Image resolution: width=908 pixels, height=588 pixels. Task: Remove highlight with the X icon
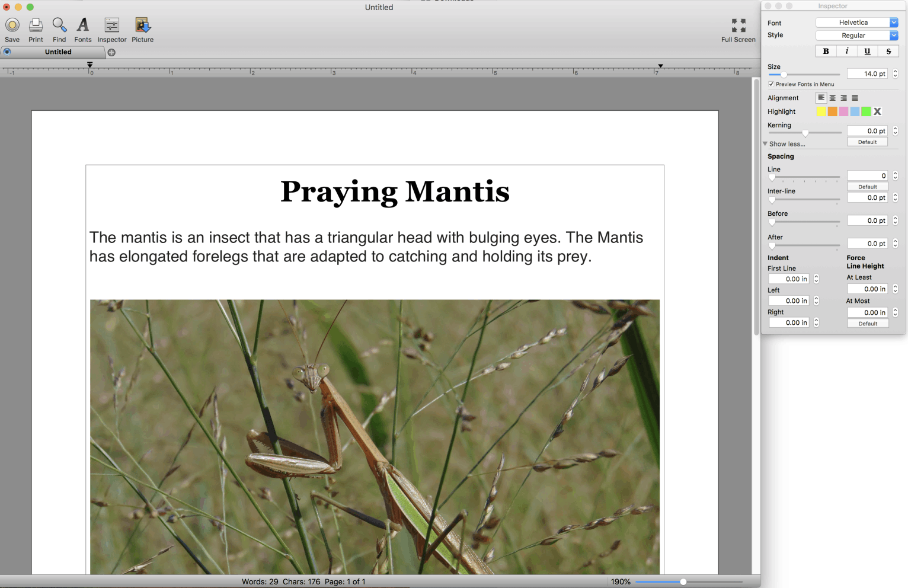click(878, 111)
